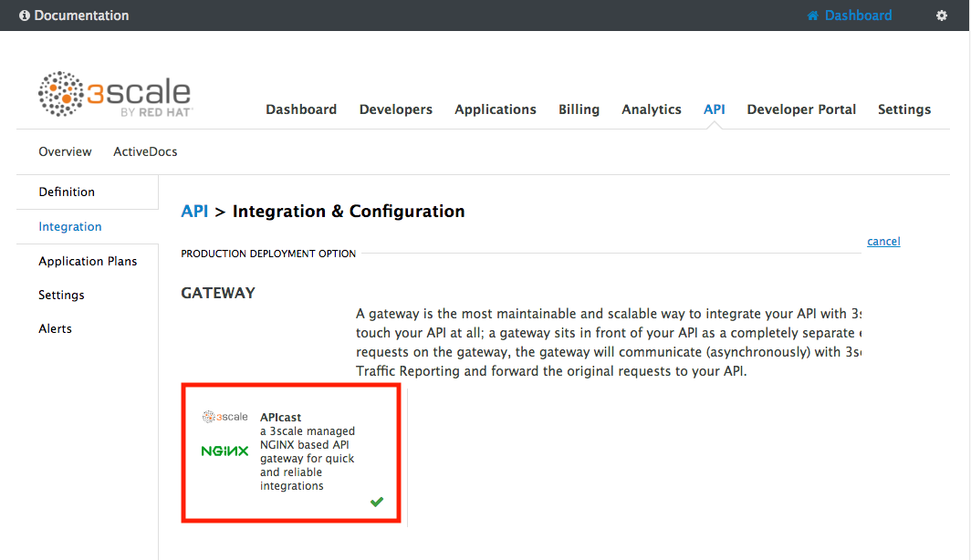
Task: Open Alerts in the sidebar
Action: (55, 328)
